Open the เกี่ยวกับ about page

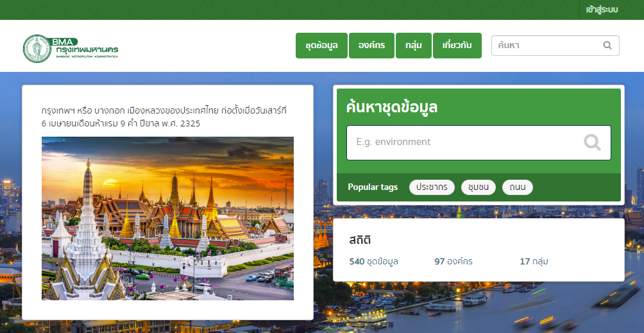point(457,46)
